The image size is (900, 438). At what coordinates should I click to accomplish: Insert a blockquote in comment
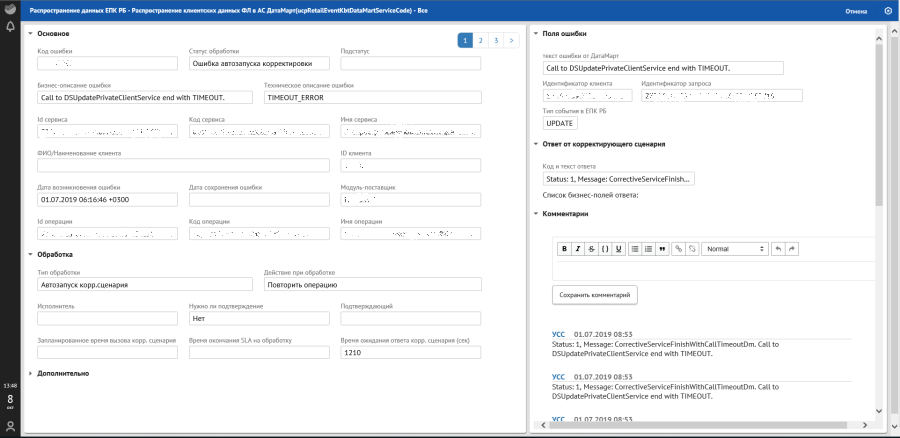tap(662, 248)
